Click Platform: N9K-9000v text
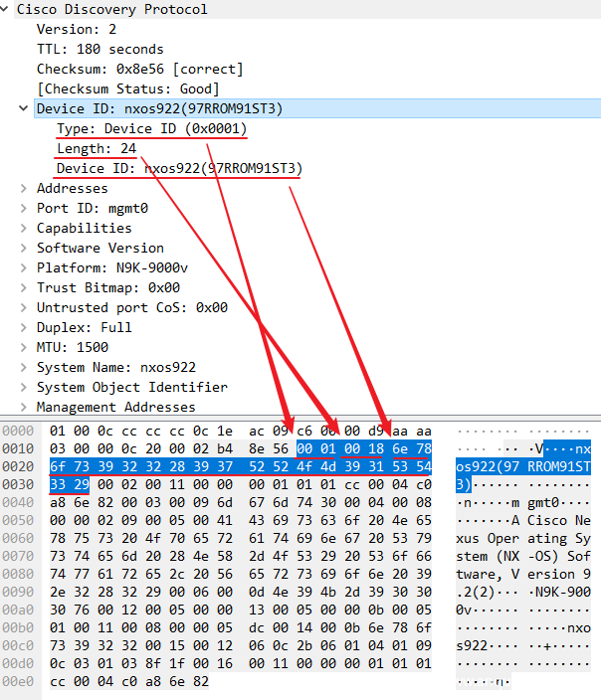The height and width of the screenshot is (700, 601). (112, 267)
